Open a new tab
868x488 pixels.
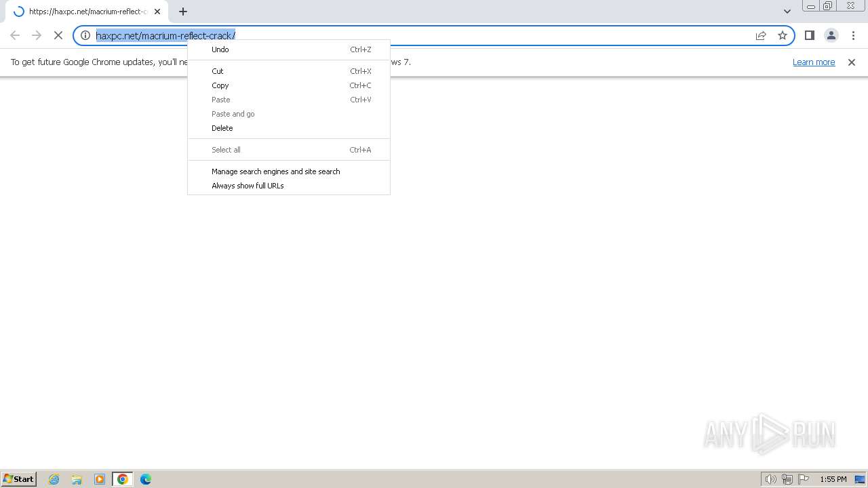tap(183, 12)
